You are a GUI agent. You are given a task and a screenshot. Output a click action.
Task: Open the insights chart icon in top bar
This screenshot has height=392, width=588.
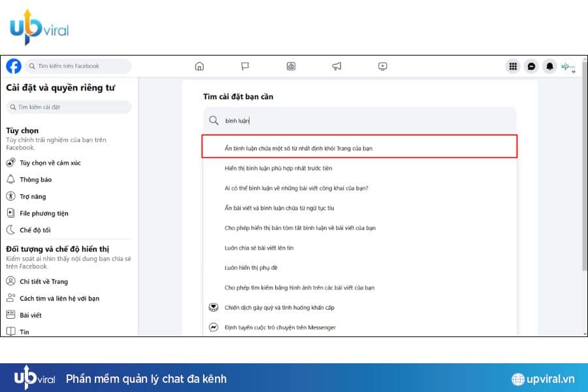tap(291, 66)
